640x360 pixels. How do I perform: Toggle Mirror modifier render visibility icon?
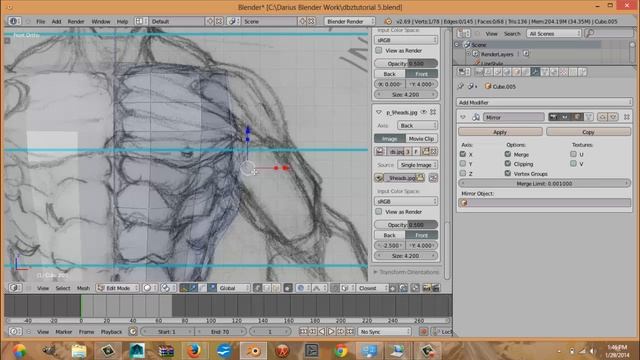553,117
